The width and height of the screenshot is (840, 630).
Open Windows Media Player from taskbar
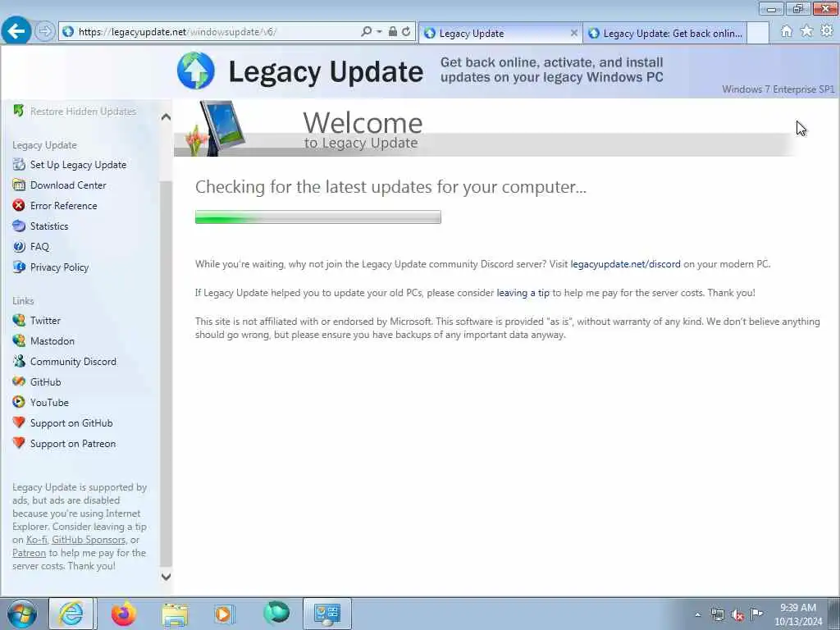point(224,614)
